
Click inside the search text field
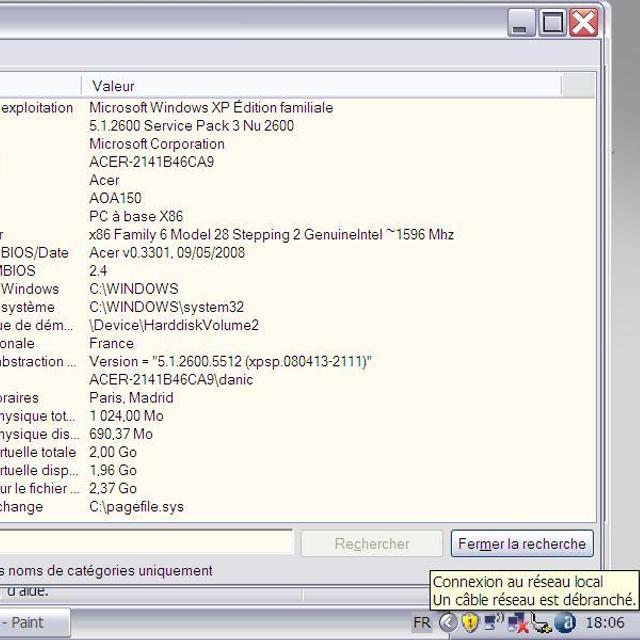pyautogui.click(x=150, y=543)
